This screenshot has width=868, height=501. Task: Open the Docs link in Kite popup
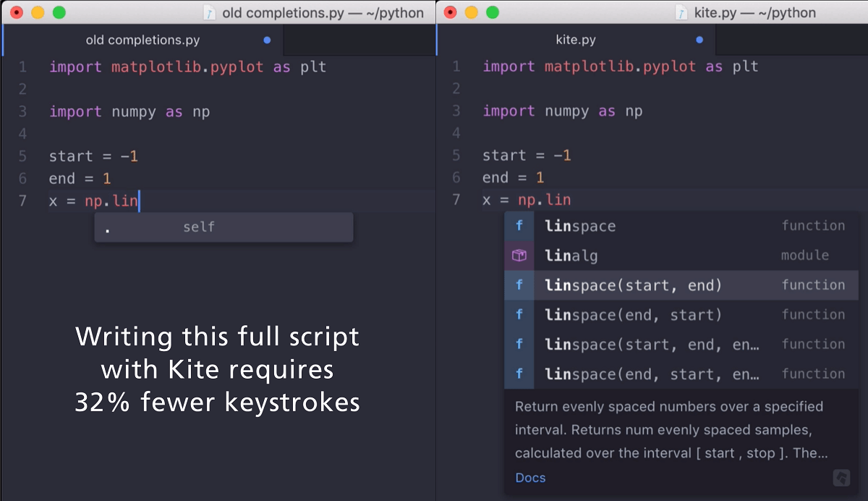point(530,478)
